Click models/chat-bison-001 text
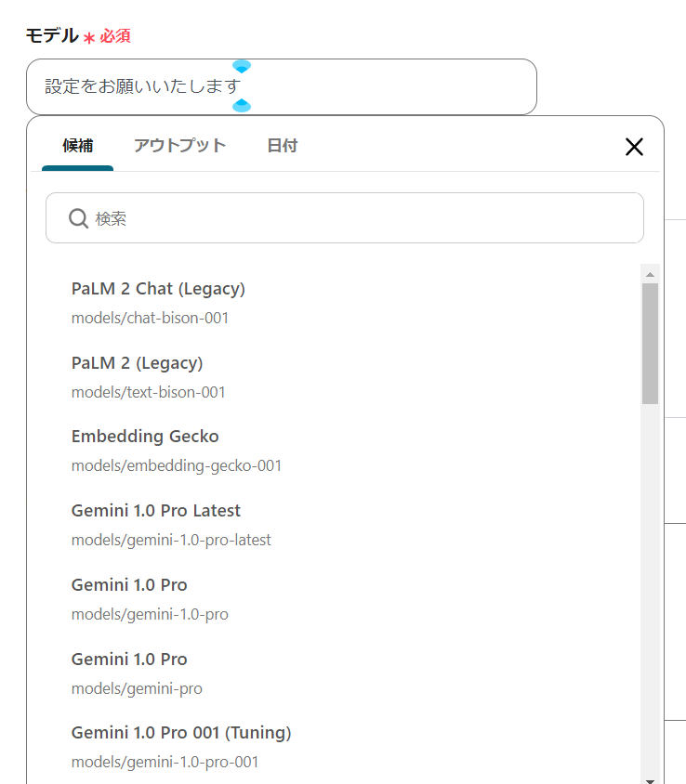This screenshot has height=784, width=686. (150, 318)
